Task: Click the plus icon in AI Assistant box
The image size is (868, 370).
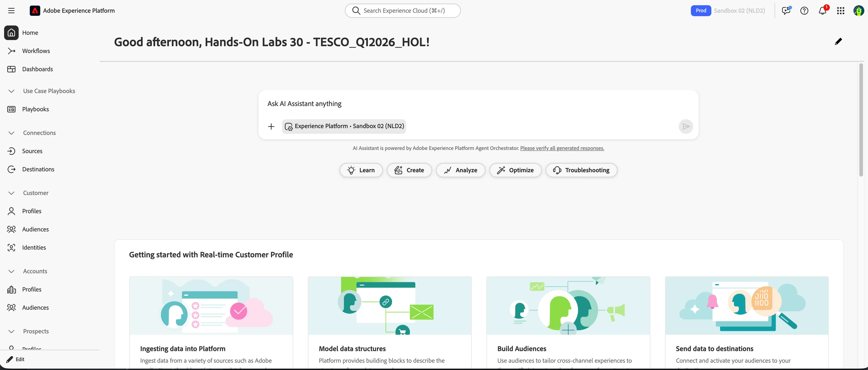Action: [x=271, y=127]
